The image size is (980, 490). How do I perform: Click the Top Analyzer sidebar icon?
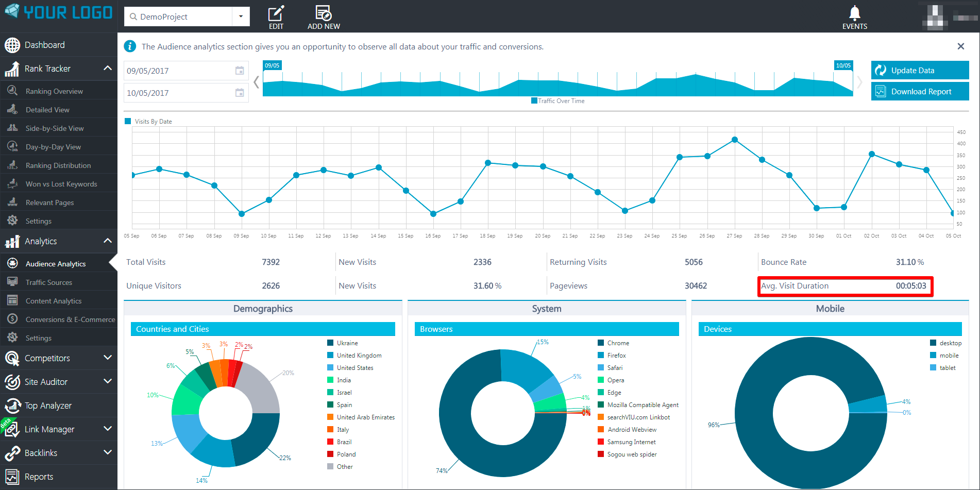click(12, 405)
